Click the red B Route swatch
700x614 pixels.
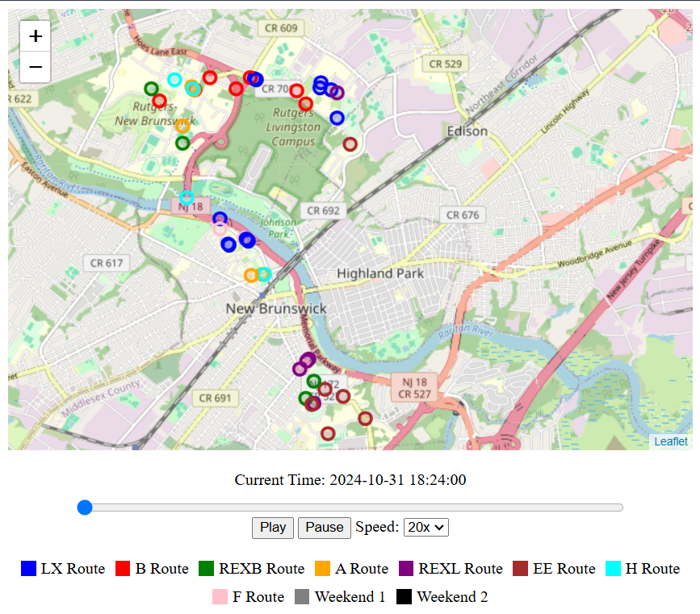pyautogui.click(x=124, y=569)
